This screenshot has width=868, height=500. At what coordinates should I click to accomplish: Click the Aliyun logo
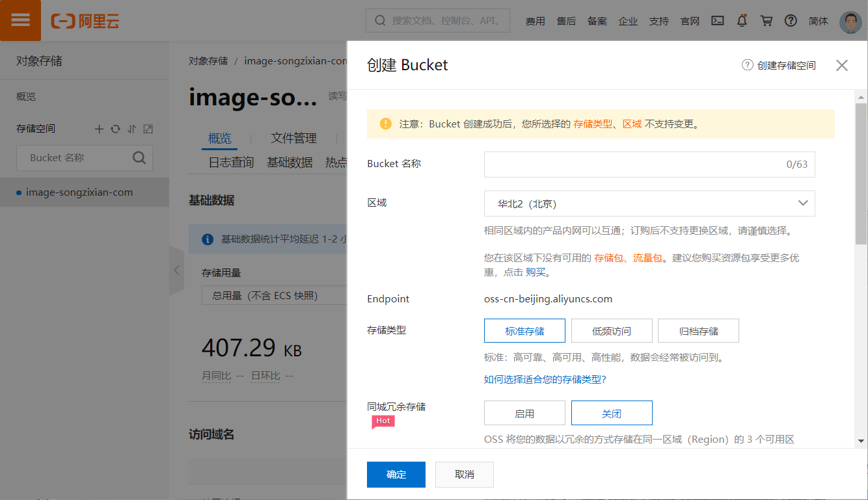[85, 21]
